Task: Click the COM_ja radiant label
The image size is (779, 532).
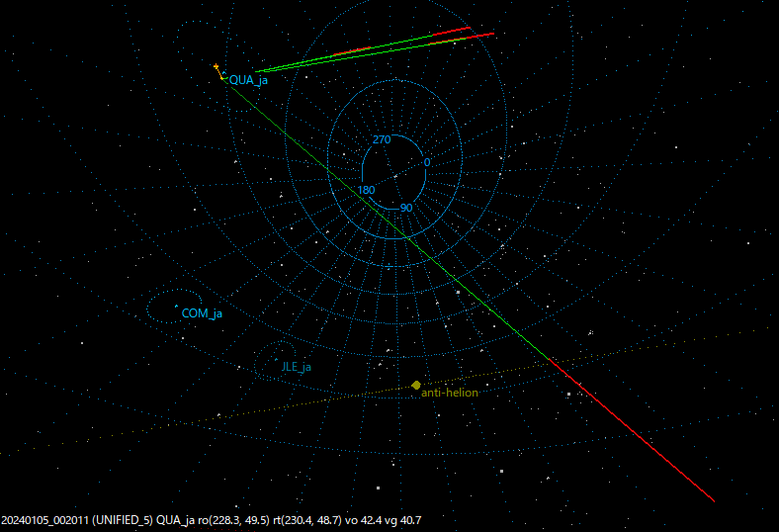Action: pyautogui.click(x=202, y=313)
